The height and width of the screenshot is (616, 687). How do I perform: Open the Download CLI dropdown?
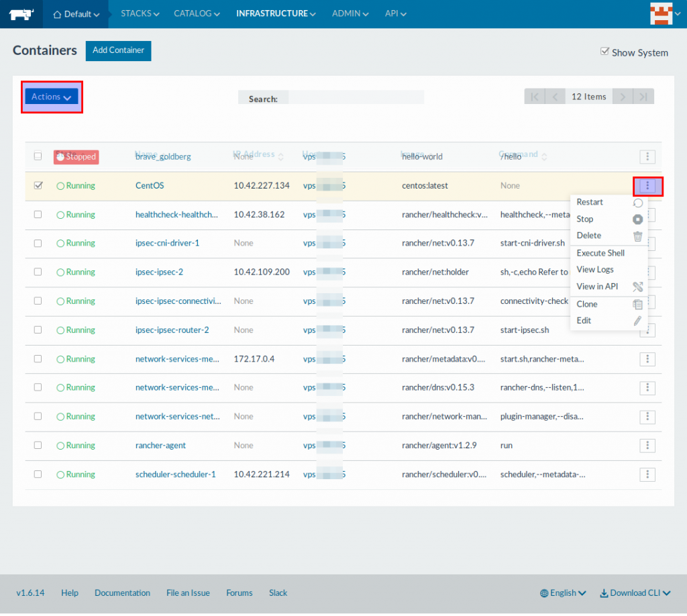[634, 593]
